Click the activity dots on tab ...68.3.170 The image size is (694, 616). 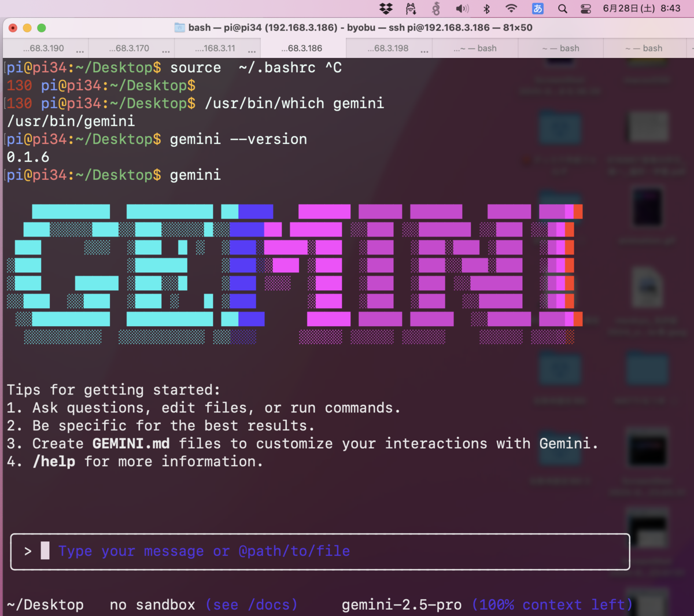tap(166, 51)
